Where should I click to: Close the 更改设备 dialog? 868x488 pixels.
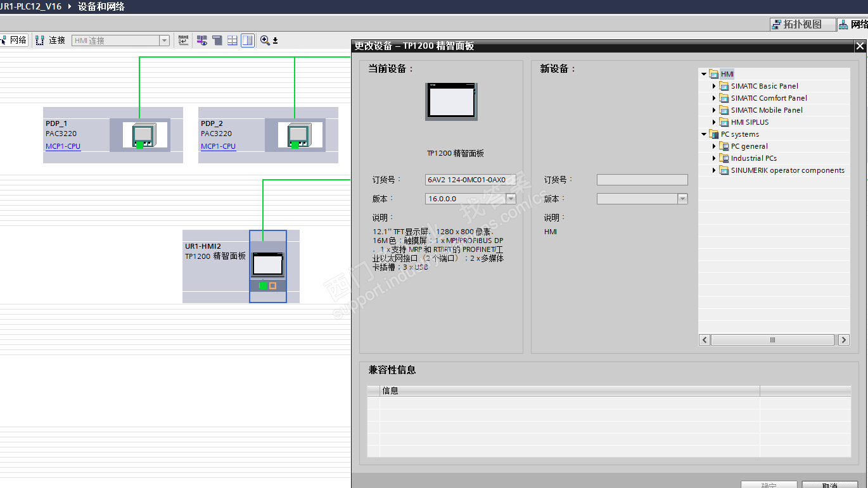(860, 46)
